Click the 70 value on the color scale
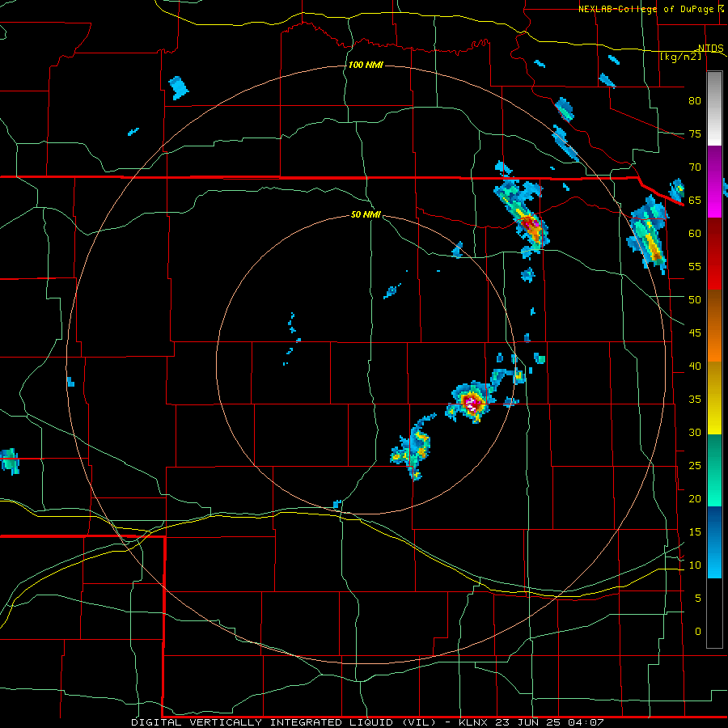Screen dimensions: 728x728 tap(695, 167)
